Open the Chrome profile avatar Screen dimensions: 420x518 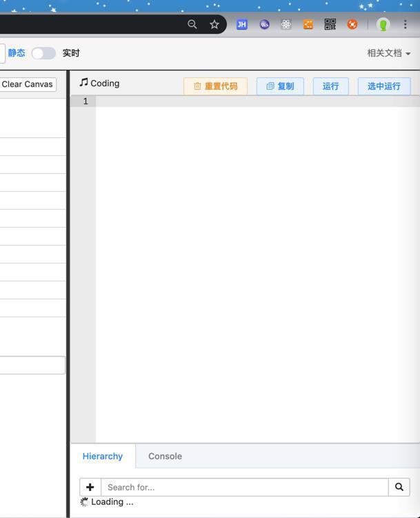coord(383,24)
